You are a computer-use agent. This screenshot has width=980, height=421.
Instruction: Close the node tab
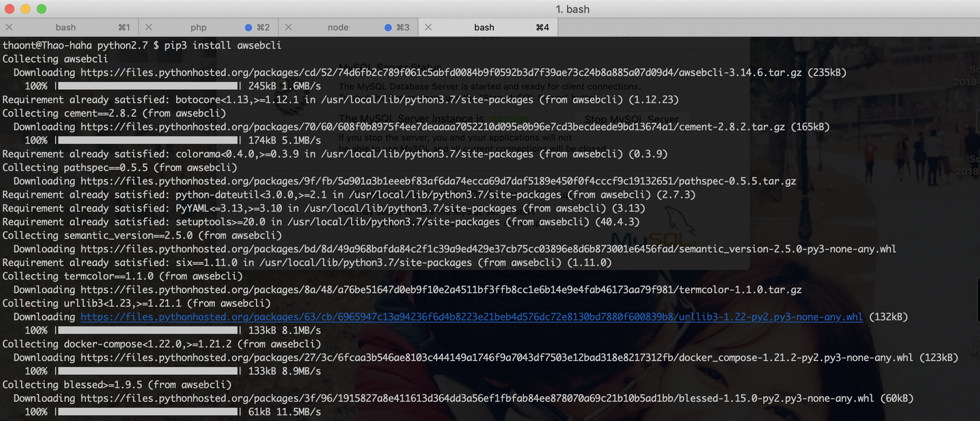tap(288, 27)
